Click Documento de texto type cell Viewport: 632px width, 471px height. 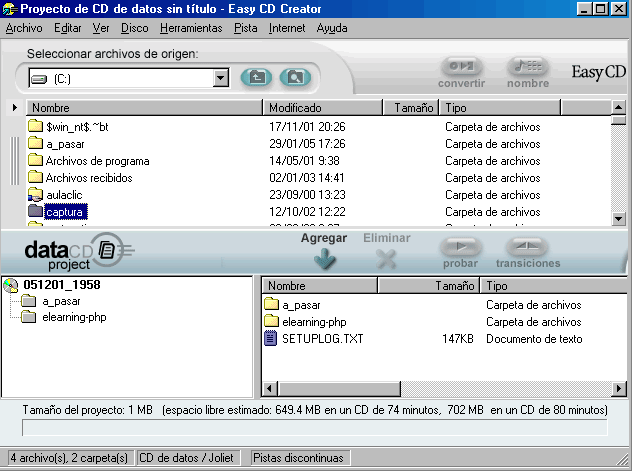[x=534, y=338]
